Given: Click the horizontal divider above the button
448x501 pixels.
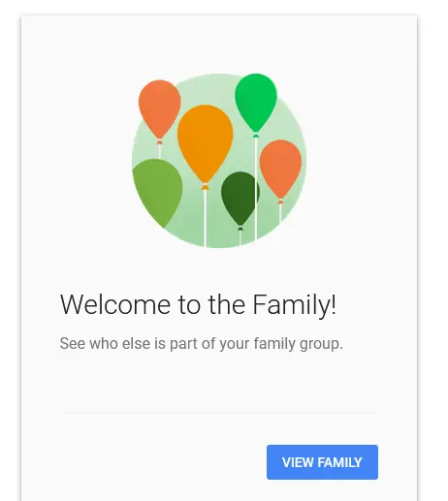Looking at the screenshot, I should click(x=219, y=413).
